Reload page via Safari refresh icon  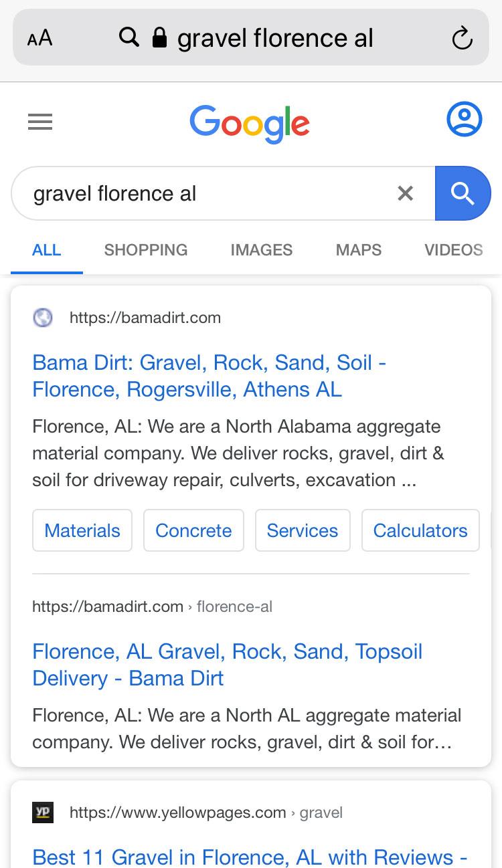pyautogui.click(x=462, y=39)
